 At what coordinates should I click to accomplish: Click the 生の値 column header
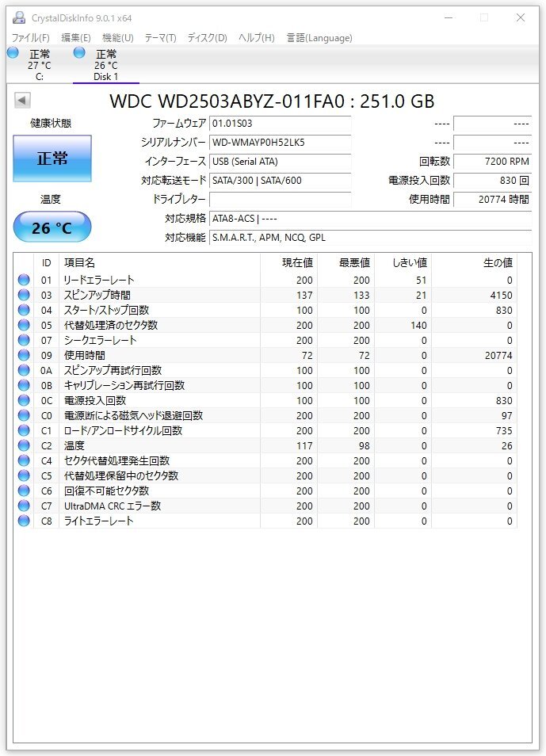pos(498,263)
